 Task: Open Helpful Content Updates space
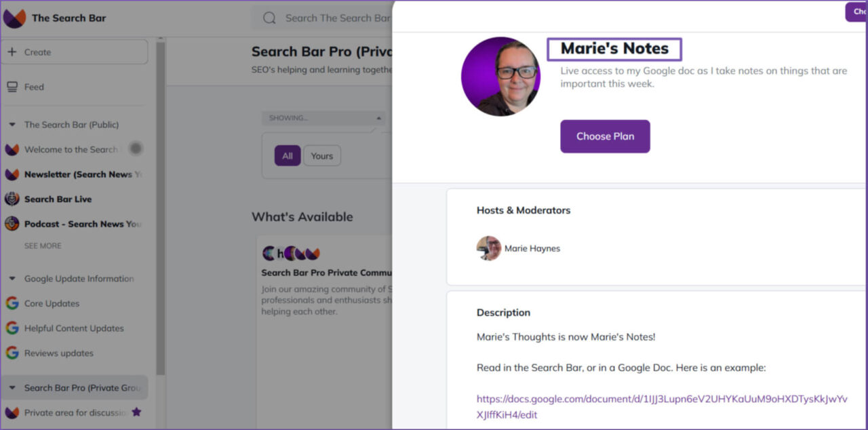(74, 328)
